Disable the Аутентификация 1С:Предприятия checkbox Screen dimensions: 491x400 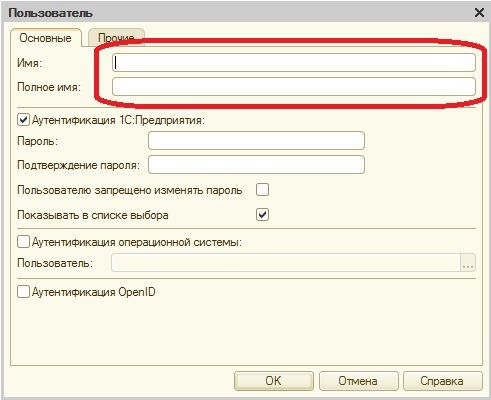click(x=23, y=120)
